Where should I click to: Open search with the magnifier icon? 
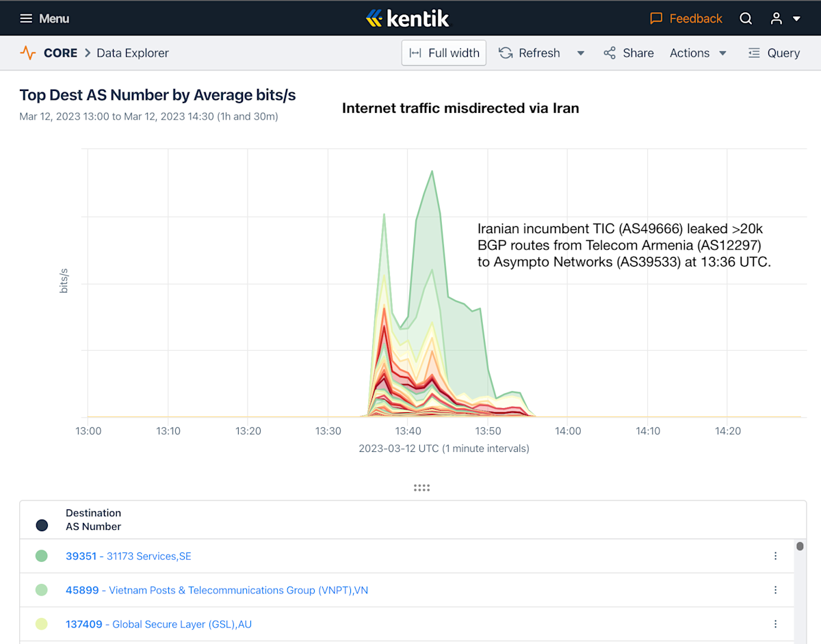coord(746,18)
